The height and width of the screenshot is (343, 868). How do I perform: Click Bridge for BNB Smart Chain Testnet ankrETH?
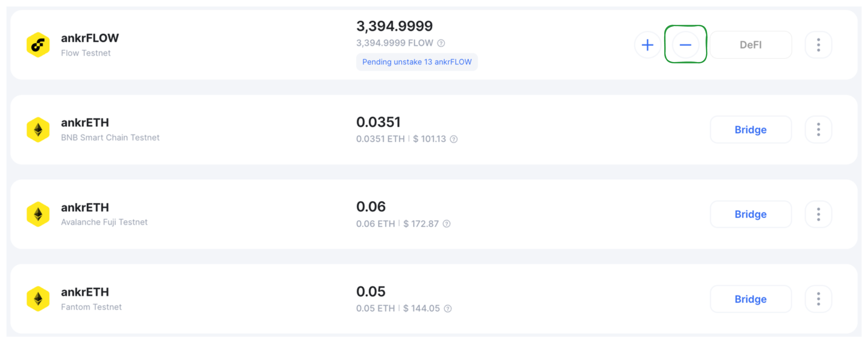(751, 129)
